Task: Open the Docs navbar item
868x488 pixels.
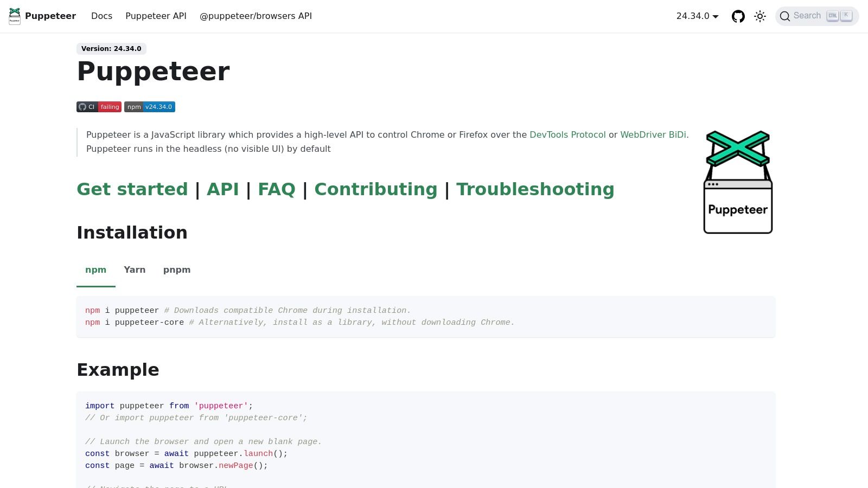Action: [101, 16]
